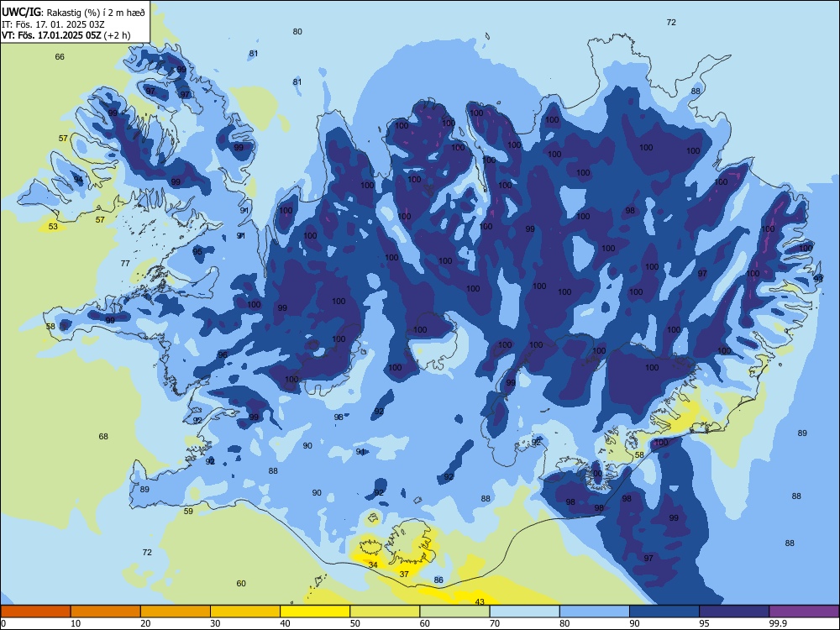Click the dark navy 95–99.9 legend swatch

coord(734,612)
